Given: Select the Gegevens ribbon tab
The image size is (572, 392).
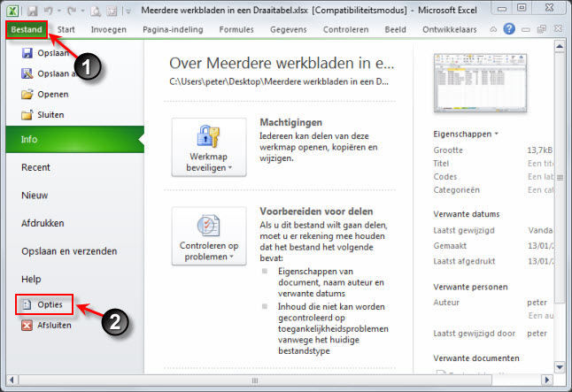Looking at the screenshot, I should tap(288, 29).
